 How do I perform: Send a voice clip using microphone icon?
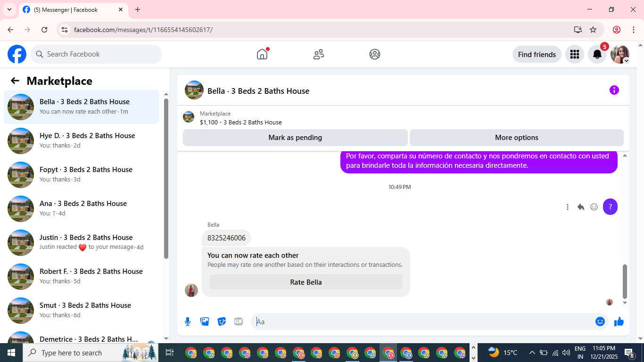[188, 321]
